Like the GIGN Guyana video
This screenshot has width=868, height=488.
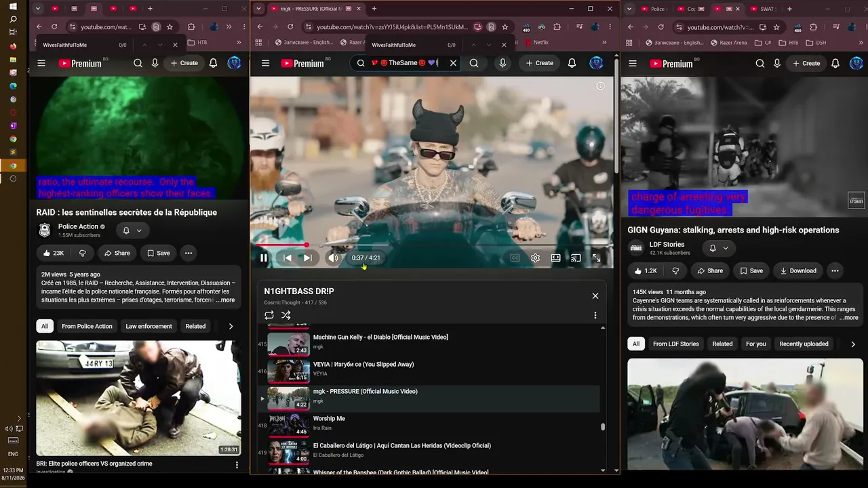[x=646, y=270]
